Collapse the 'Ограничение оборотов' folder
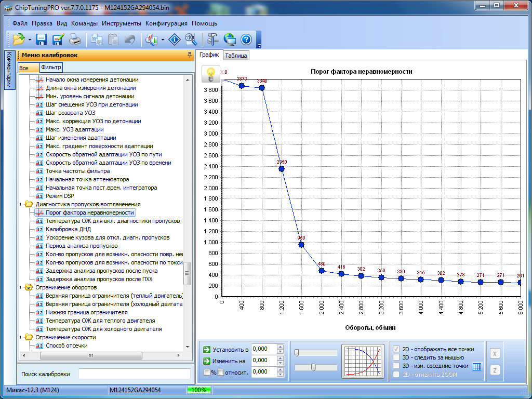This screenshot has width=532, height=399. tap(21, 287)
